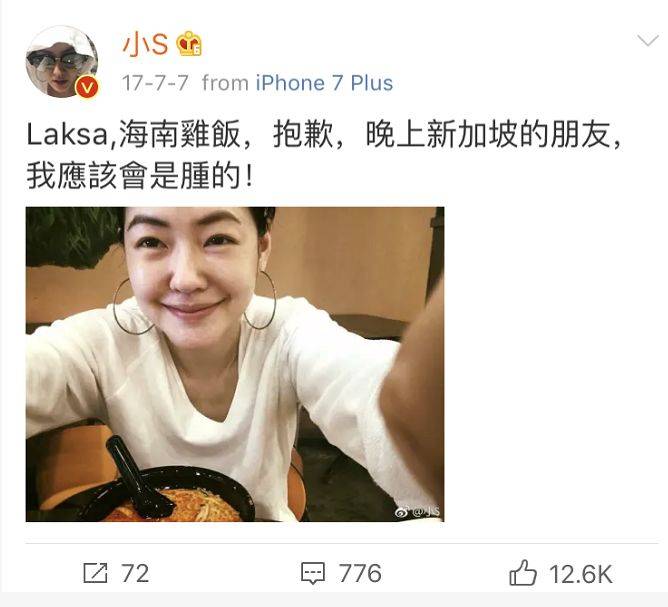This screenshot has width=668, height=607.
Task: Click the 17-7-7 post timestamp
Action: (155, 83)
